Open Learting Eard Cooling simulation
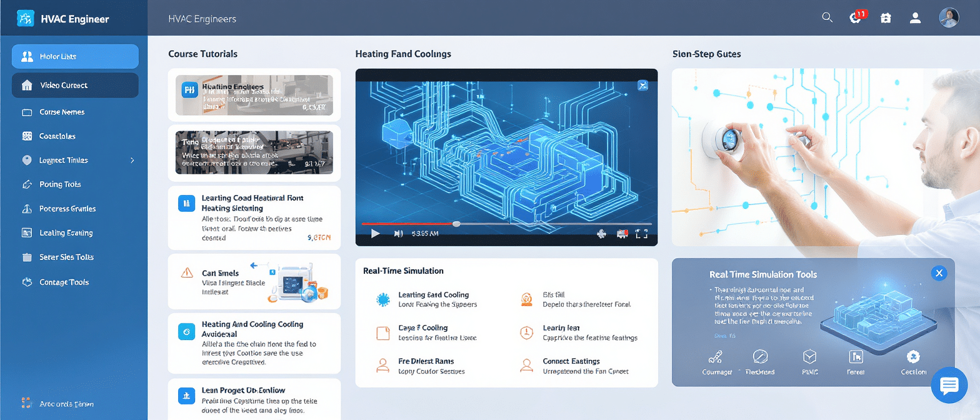The height and width of the screenshot is (420, 980). 433,295
